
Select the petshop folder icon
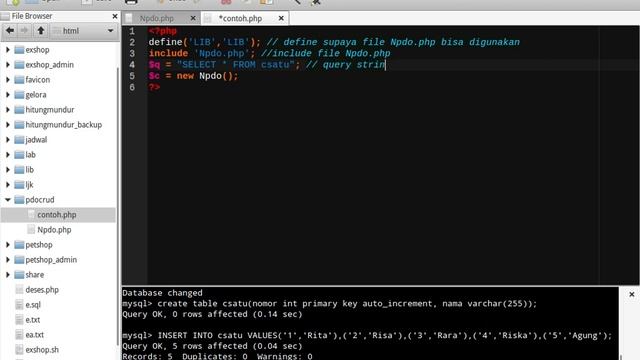[19, 245]
